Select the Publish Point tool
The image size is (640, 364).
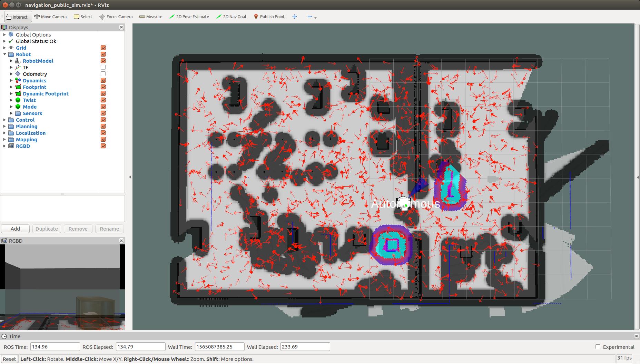[269, 17]
